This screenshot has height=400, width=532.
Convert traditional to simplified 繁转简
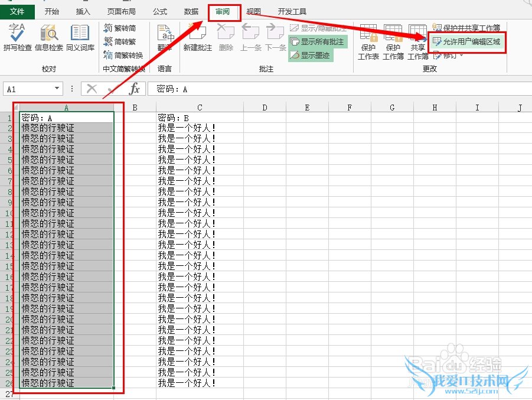[120, 28]
